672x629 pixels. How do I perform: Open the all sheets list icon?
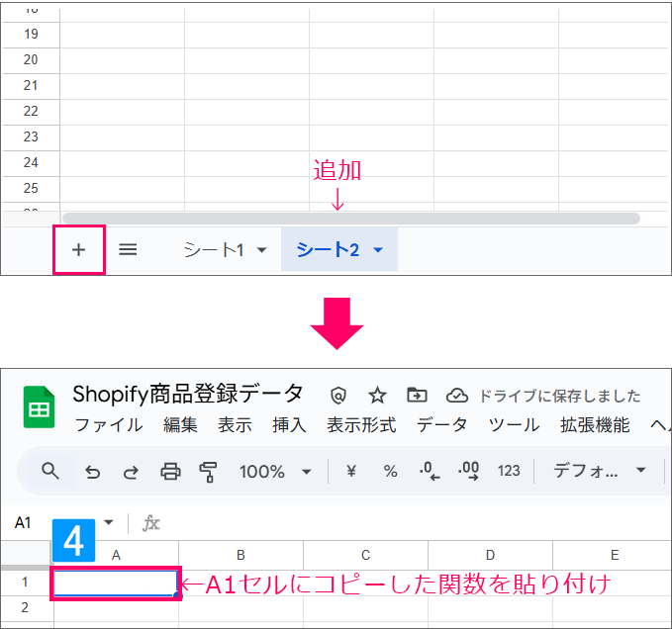click(128, 249)
